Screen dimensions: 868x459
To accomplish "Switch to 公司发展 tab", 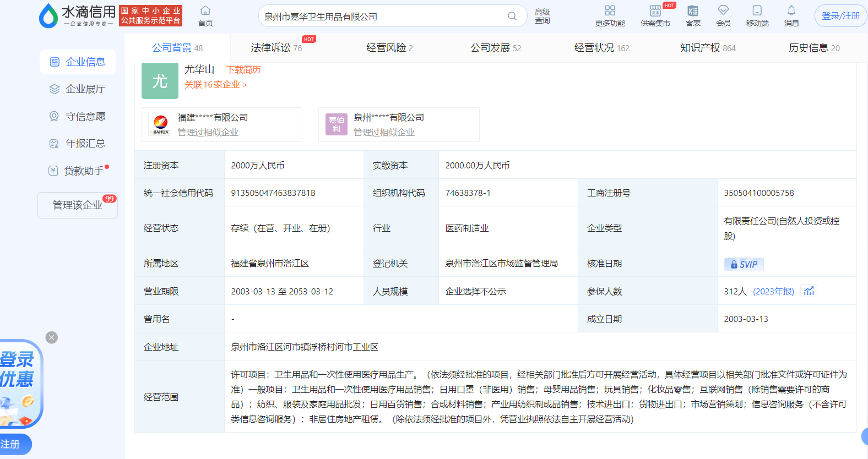I will tap(496, 48).
